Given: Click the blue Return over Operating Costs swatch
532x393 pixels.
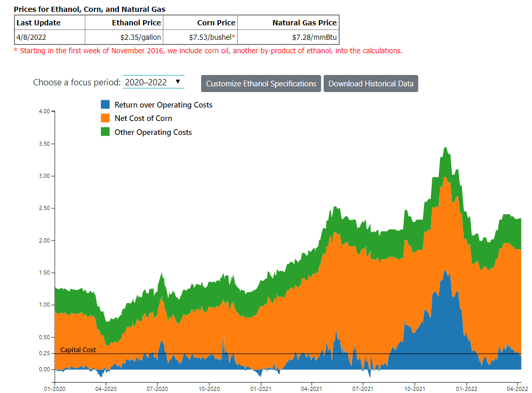Looking at the screenshot, I should 105,104.
